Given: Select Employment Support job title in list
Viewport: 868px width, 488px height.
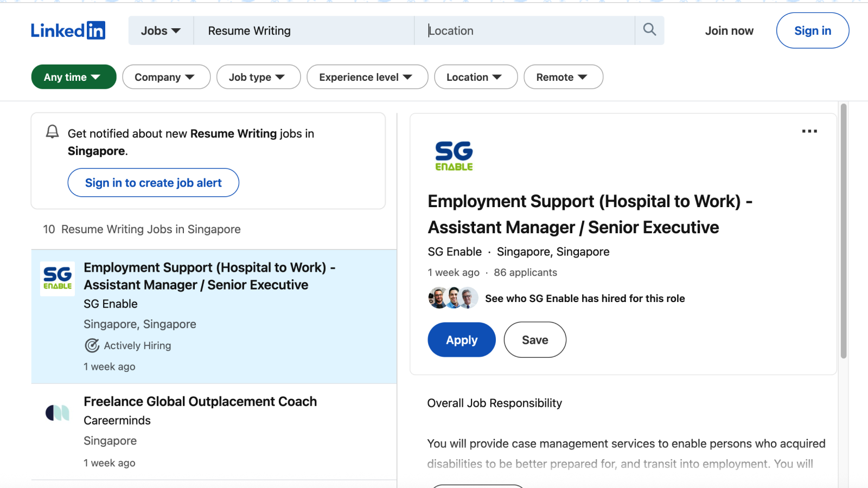Looking at the screenshot, I should point(209,276).
